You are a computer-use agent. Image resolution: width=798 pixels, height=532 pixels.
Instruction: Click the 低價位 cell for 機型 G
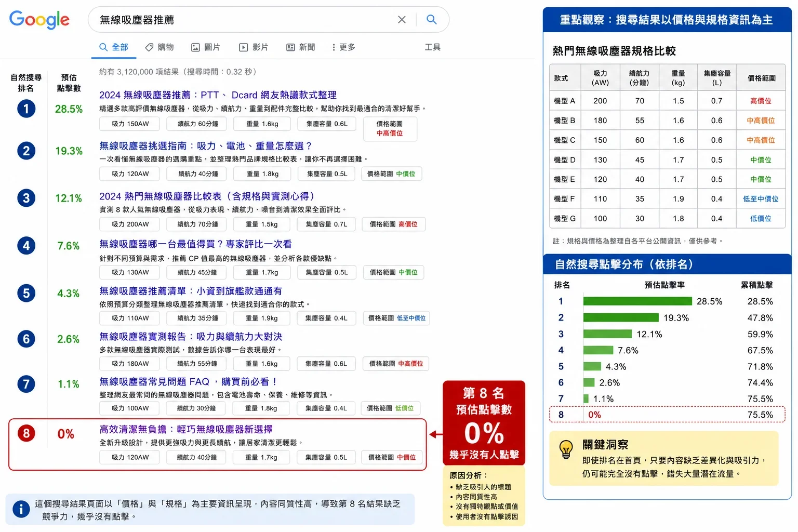pos(761,218)
